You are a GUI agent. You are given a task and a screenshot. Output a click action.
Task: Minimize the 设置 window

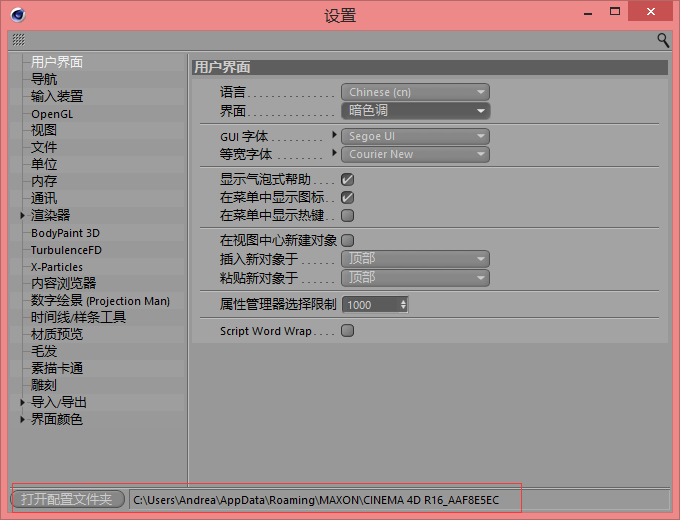588,13
